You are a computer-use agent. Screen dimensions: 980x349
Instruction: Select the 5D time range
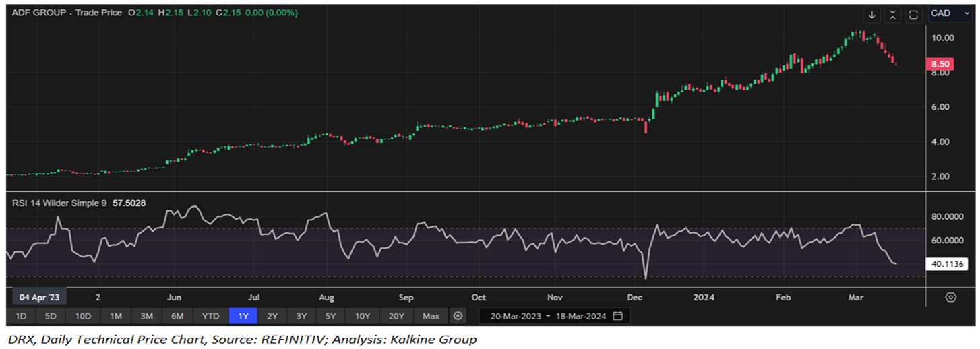click(51, 316)
